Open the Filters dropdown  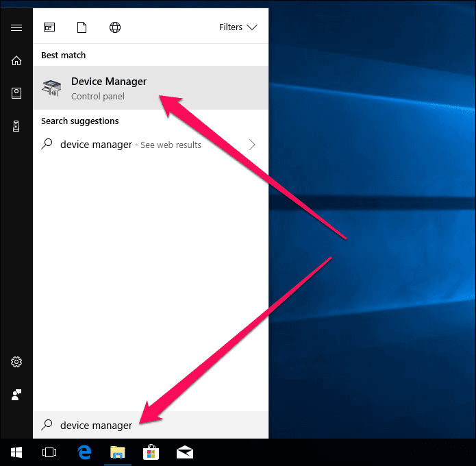tap(238, 27)
